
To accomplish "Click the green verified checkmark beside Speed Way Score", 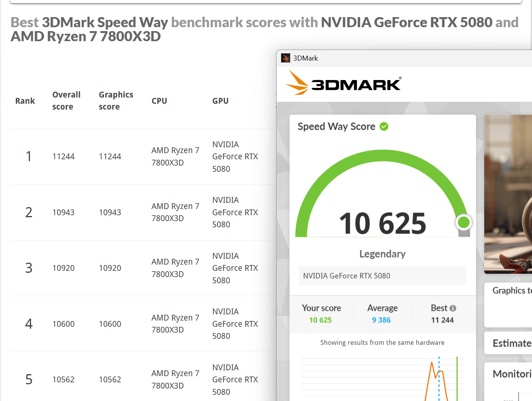I will tap(384, 126).
